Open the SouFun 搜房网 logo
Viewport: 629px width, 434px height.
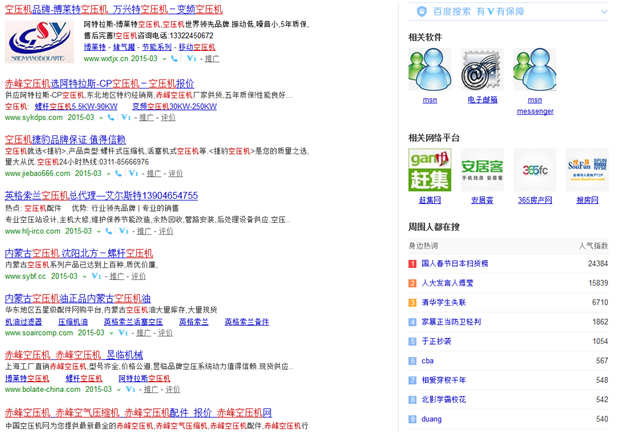(x=587, y=170)
